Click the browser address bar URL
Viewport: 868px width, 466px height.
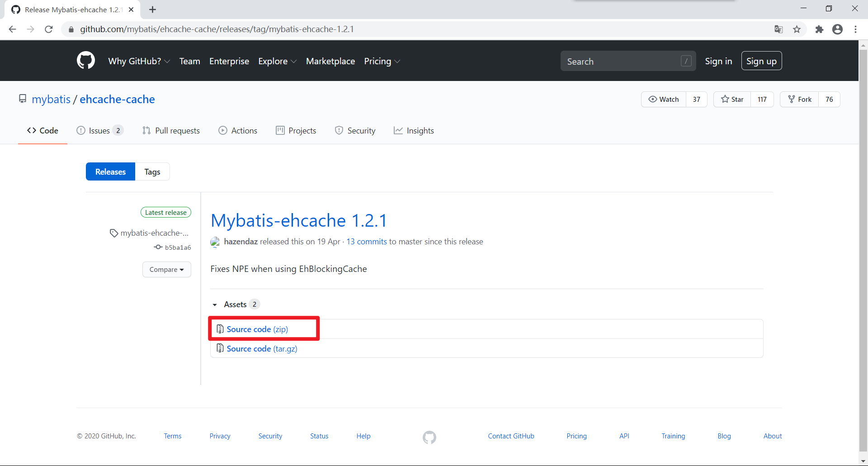point(217,29)
